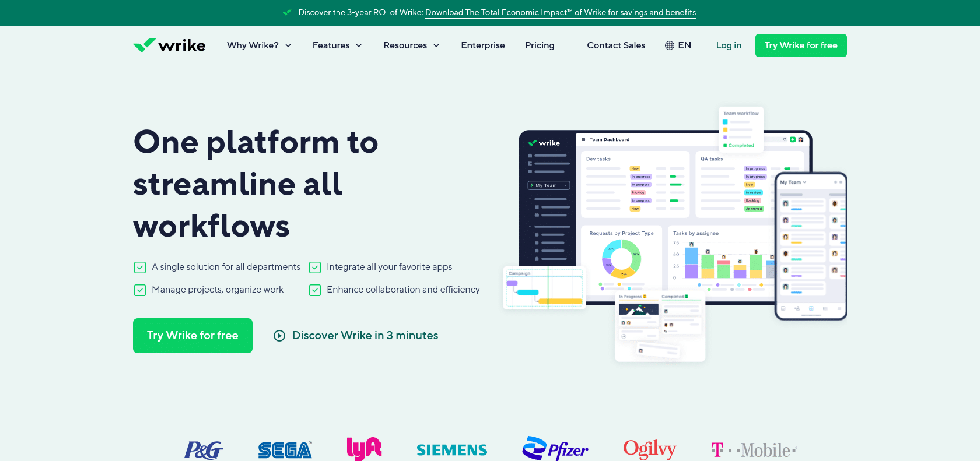This screenshot has width=980, height=461.
Task: Click the mobile My Team preview image
Action: pos(811,246)
